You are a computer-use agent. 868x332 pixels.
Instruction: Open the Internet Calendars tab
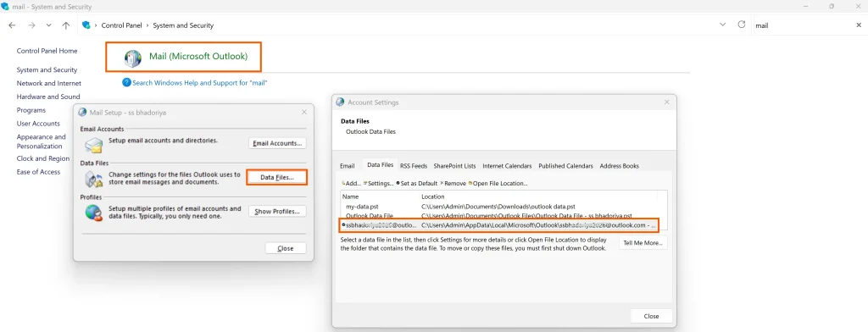point(507,165)
